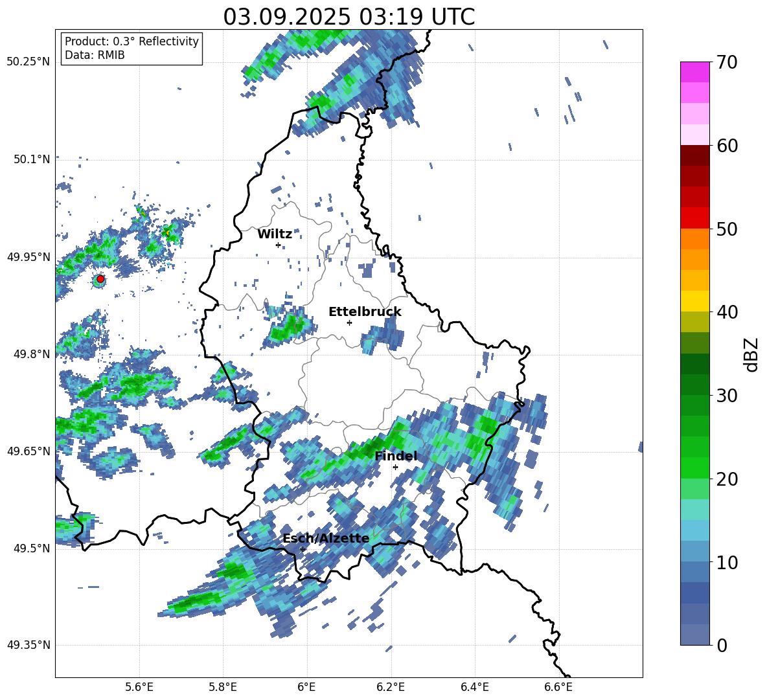
Task: Click the 49.65°N latitude label
Action: [x=29, y=451]
